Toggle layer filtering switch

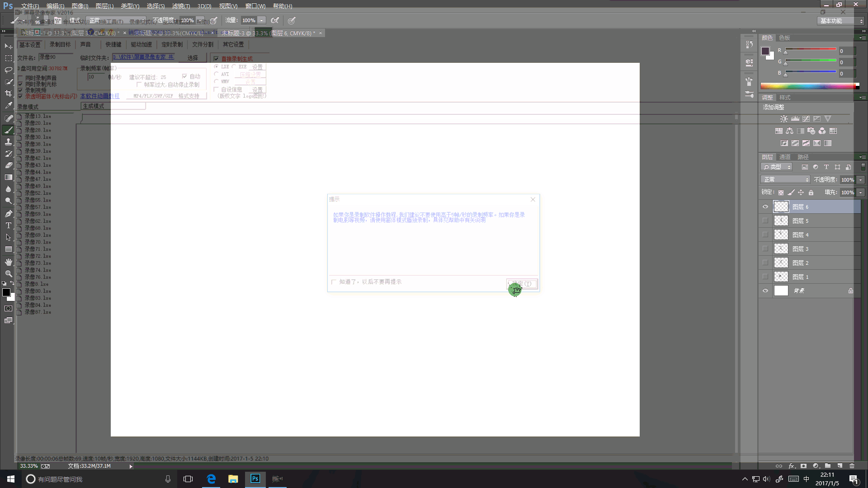[x=863, y=167]
